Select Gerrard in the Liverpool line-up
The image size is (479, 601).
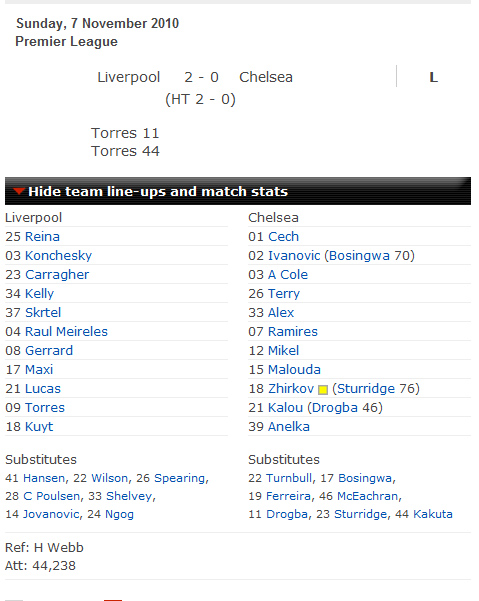[x=49, y=350]
